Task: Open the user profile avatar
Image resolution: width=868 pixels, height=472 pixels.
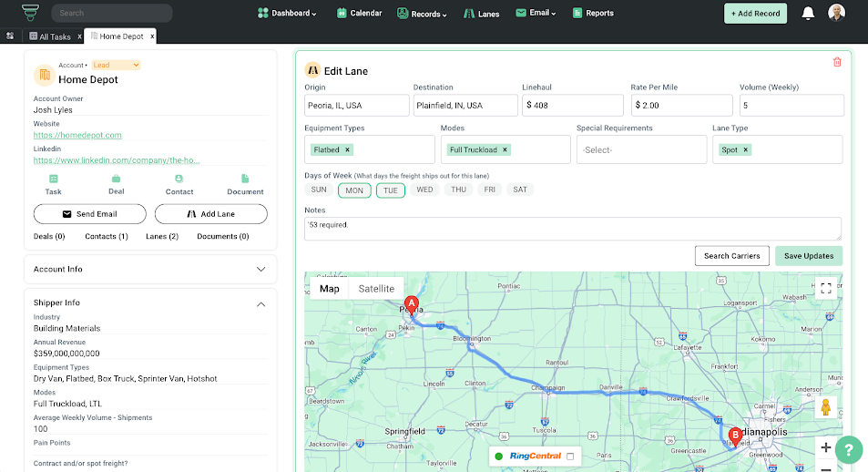Action: tap(836, 12)
